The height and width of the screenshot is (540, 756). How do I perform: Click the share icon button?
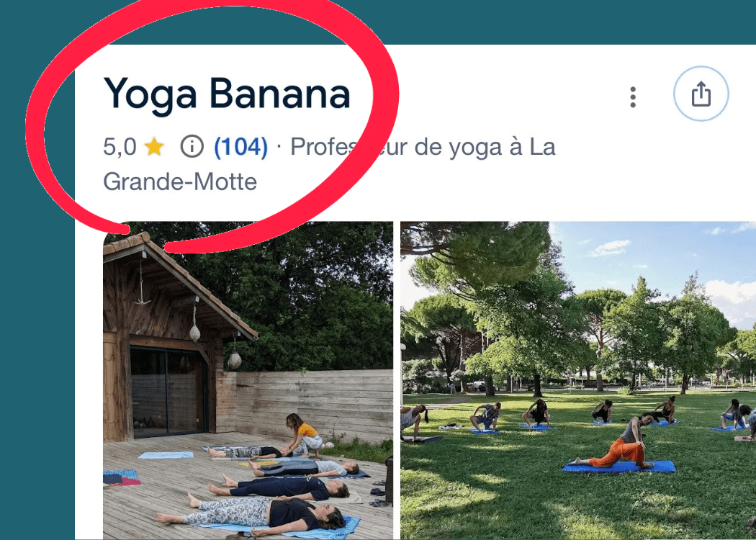point(701,94)
